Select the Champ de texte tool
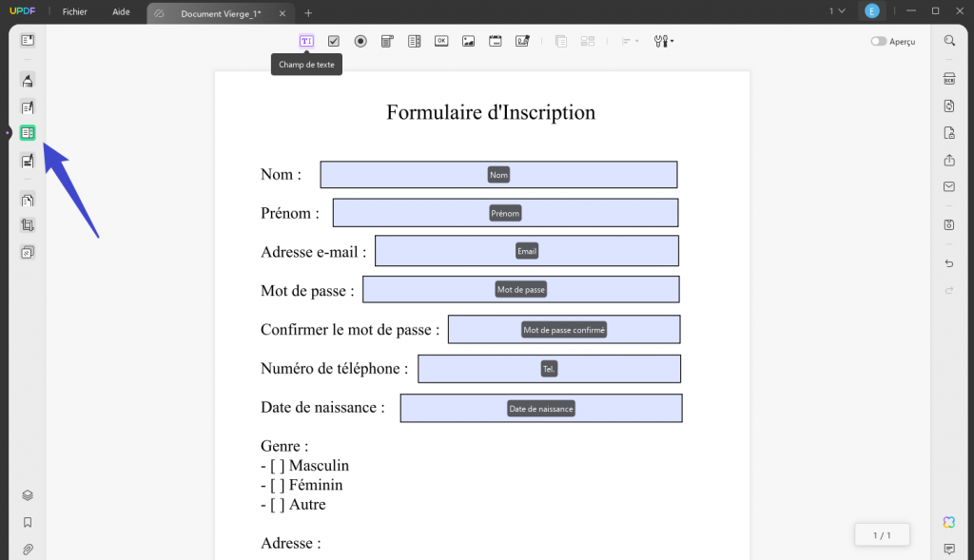 coord(306,41)
